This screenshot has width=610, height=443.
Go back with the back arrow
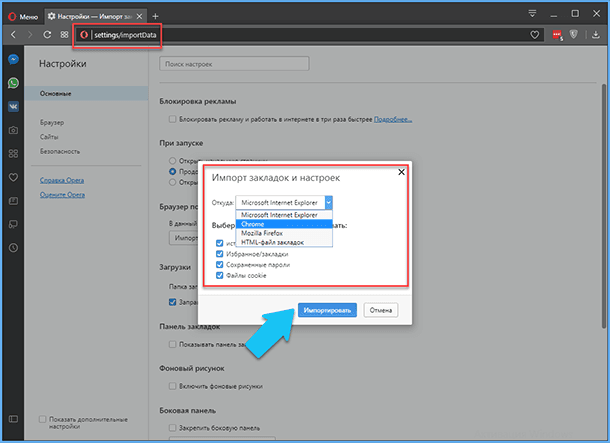(13, 35)
